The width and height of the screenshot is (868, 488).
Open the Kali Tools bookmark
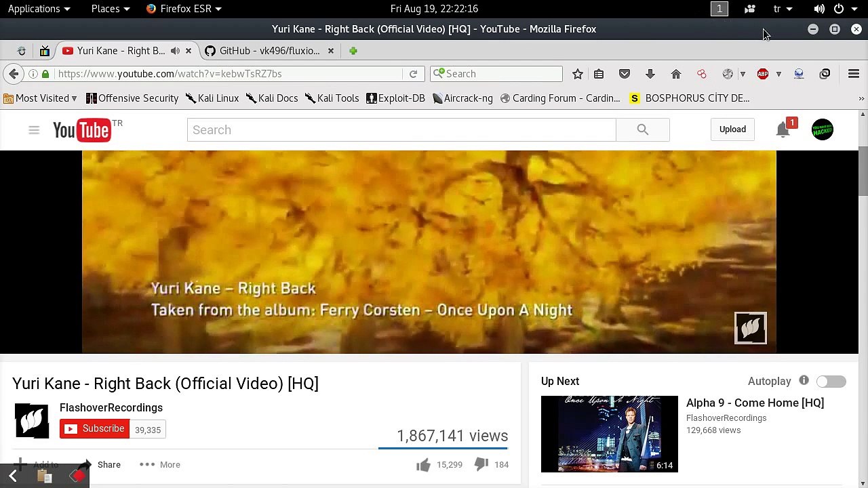(x=332, y=98)
